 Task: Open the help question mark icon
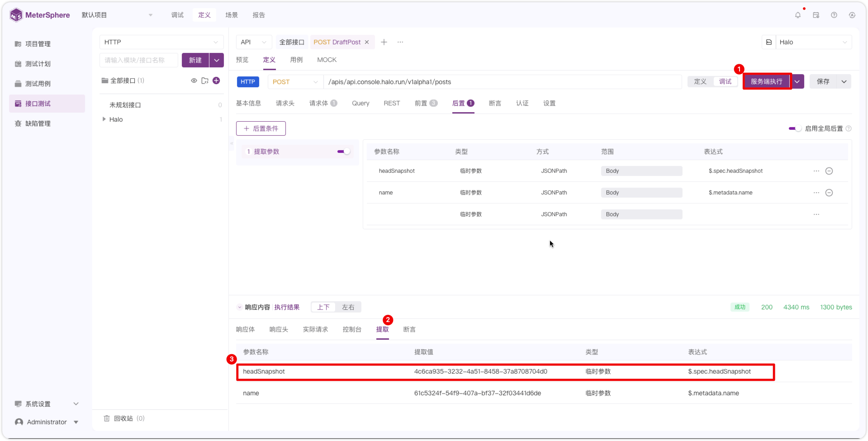click(x=834, y=15)
